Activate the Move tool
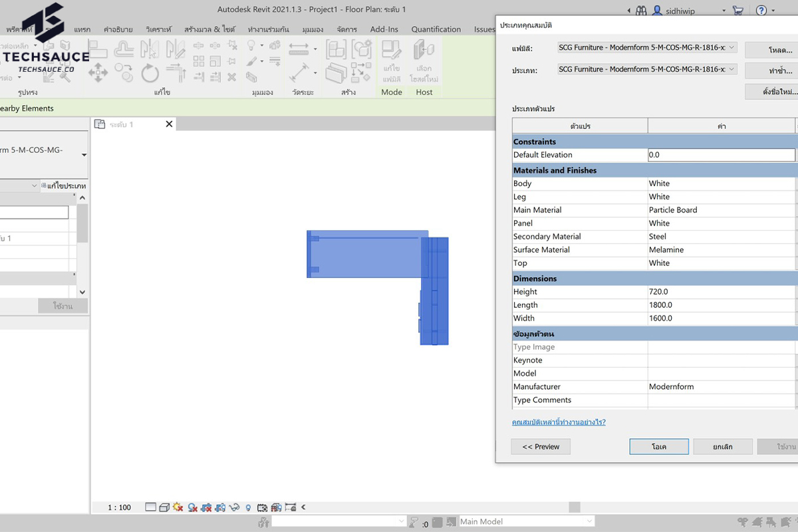798x532 pixels. (98, 72)
